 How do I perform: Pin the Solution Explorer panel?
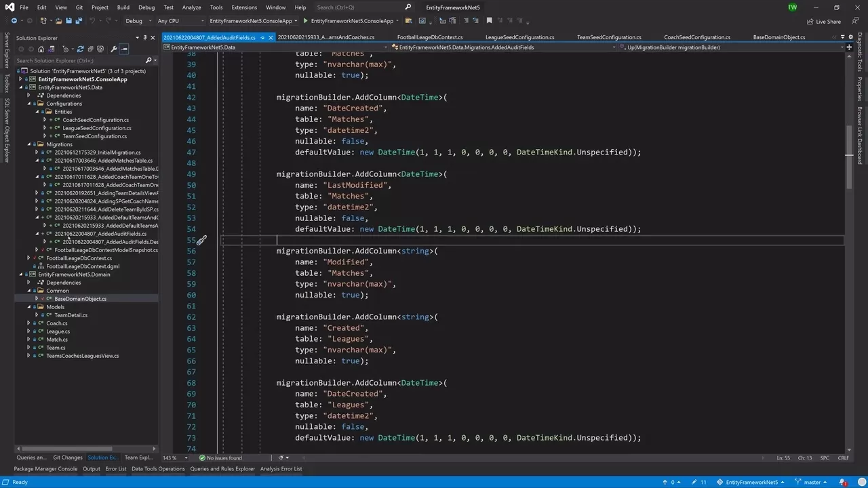click(144, 37)
